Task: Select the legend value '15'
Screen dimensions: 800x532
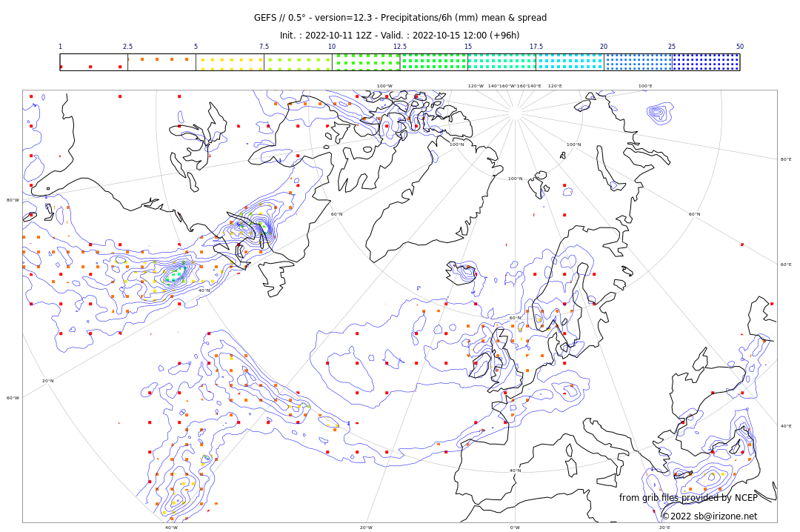Action: (468, 47)
